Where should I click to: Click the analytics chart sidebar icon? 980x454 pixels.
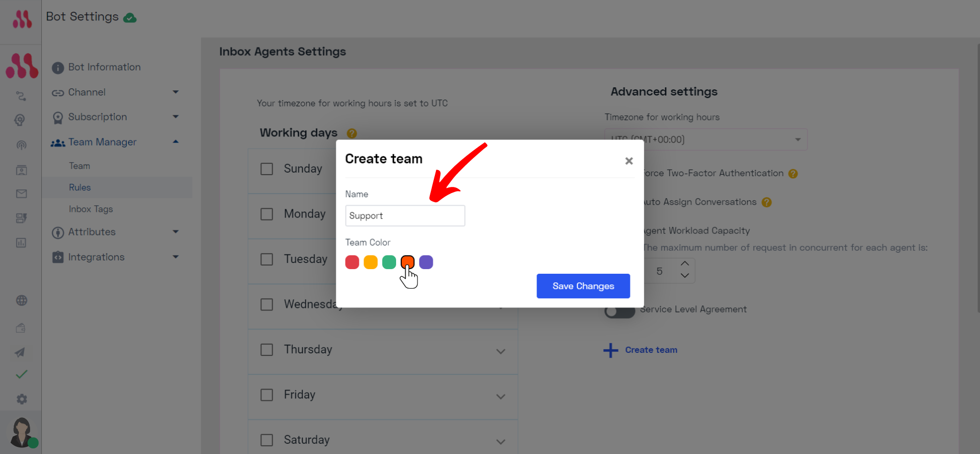coord(21,243)
